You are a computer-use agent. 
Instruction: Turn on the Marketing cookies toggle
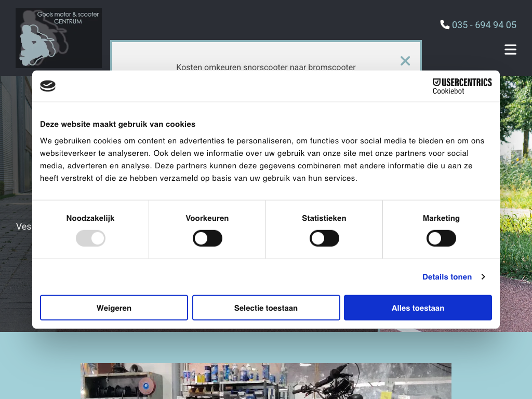point(441,238)
